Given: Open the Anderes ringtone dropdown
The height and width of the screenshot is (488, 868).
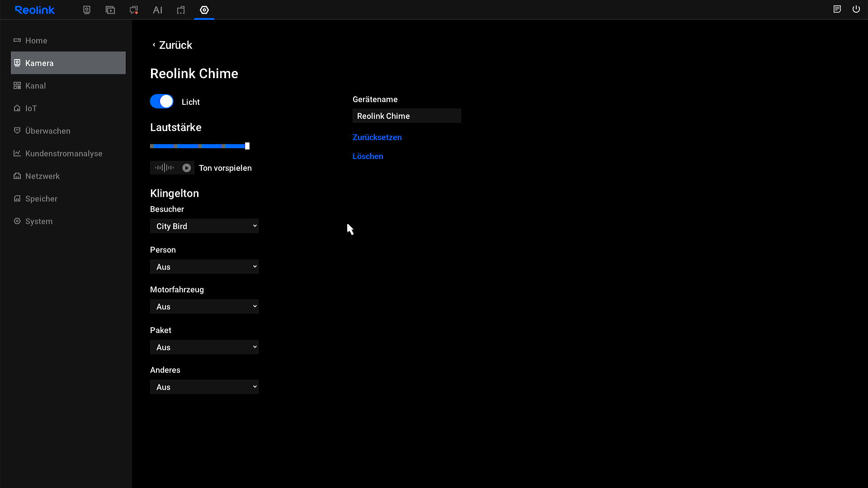Looking at the screenshot, I should tap(204, 387).
